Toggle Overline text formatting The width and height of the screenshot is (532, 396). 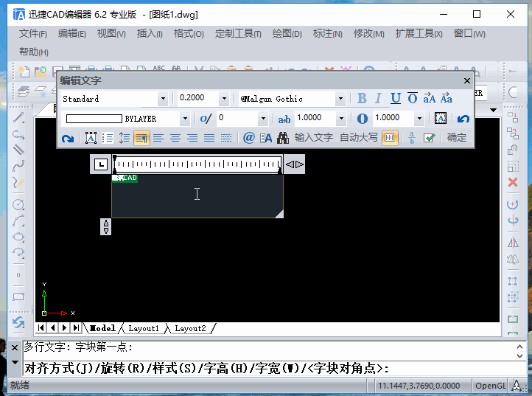[x=412, y=99]
